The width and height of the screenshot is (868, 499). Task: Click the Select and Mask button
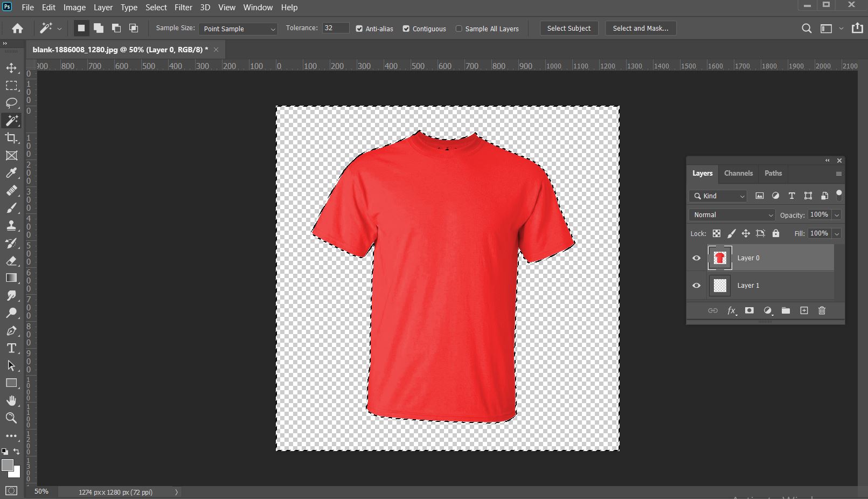tap(641, 29)
